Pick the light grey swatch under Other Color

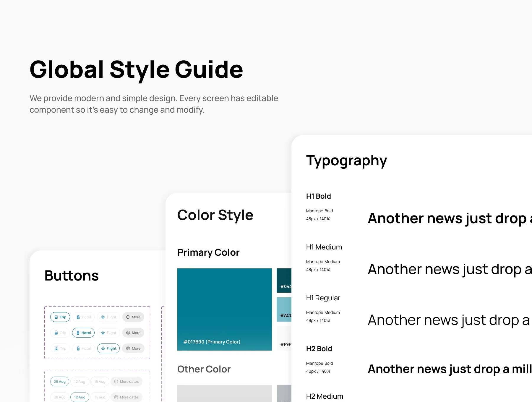pos(225,393)
